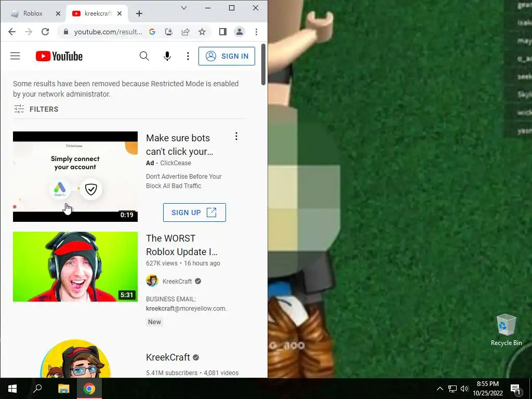Open the YouTube hamburger guide menu

click(15, 56)
